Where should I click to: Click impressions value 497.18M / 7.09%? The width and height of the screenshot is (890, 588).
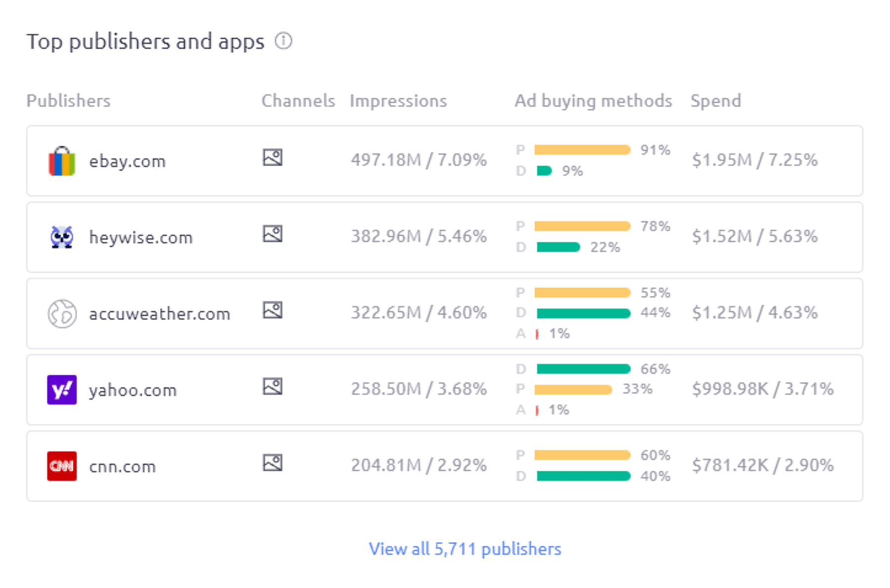pos(419,160)
